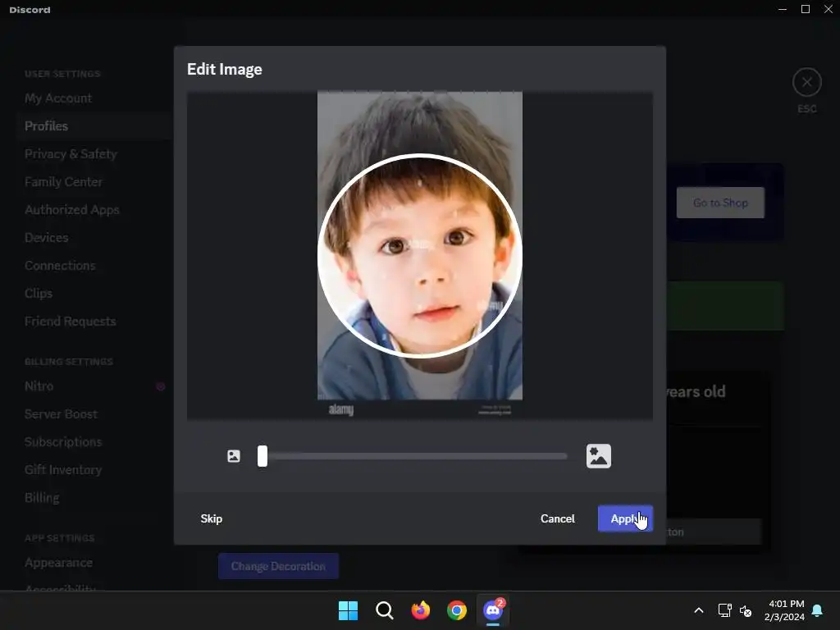Open Connections settings

(60, 265)
